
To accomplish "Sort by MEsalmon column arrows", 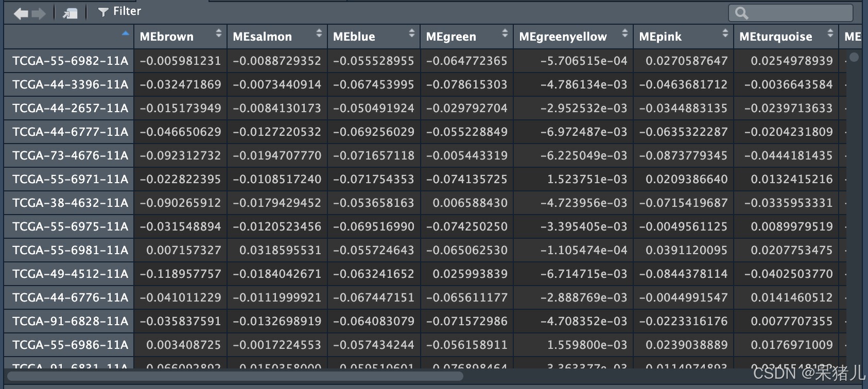I will click(x=319, y=33).
